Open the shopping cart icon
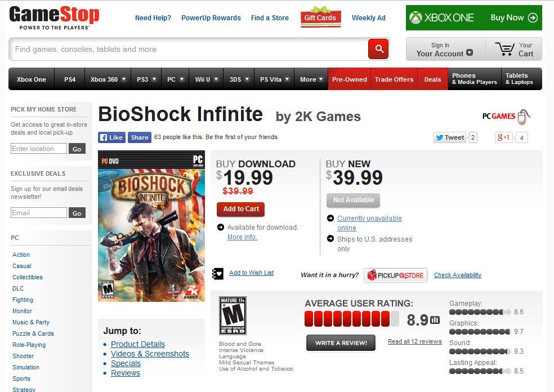554x392 pixels. click(505, 49)
